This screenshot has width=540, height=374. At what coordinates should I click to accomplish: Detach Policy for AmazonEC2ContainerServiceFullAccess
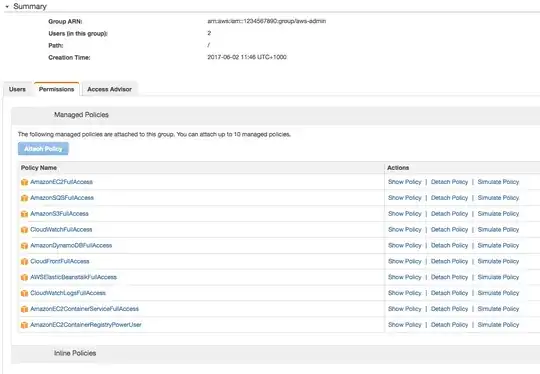449,309
